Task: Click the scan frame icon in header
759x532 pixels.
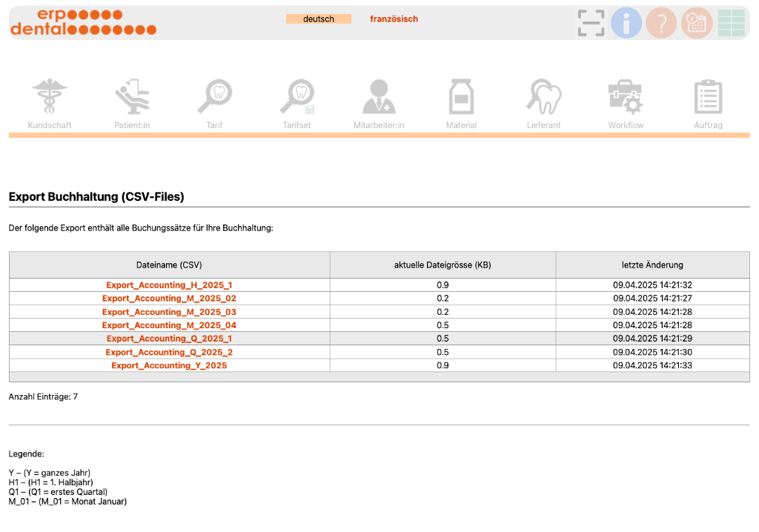Action: tap(591, 23)
